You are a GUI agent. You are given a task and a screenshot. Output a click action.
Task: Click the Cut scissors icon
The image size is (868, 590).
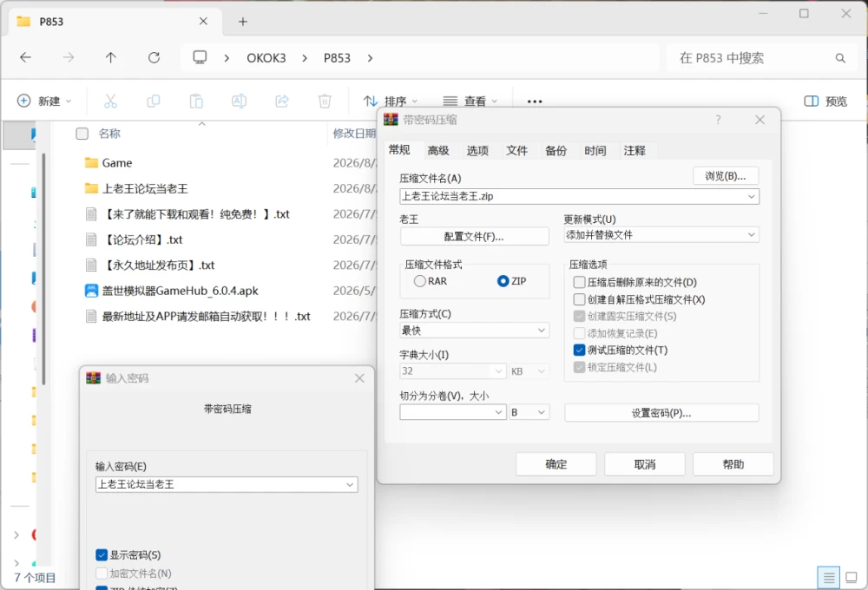click(x=111, y=102)
